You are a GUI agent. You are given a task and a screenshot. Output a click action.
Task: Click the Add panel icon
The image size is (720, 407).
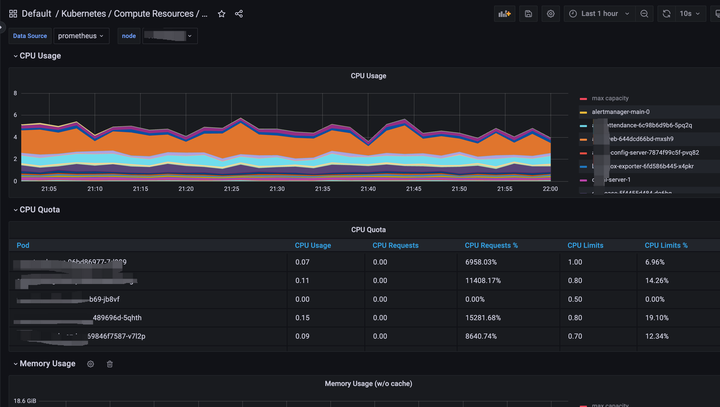point(504,14)
